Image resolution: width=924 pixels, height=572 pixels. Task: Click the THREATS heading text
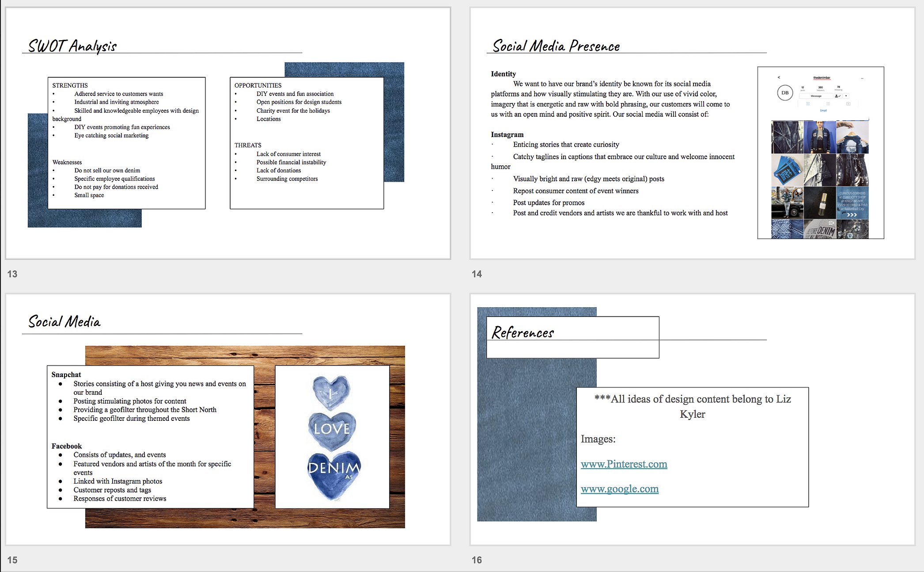pyautogui.click(x=248, y=145)
